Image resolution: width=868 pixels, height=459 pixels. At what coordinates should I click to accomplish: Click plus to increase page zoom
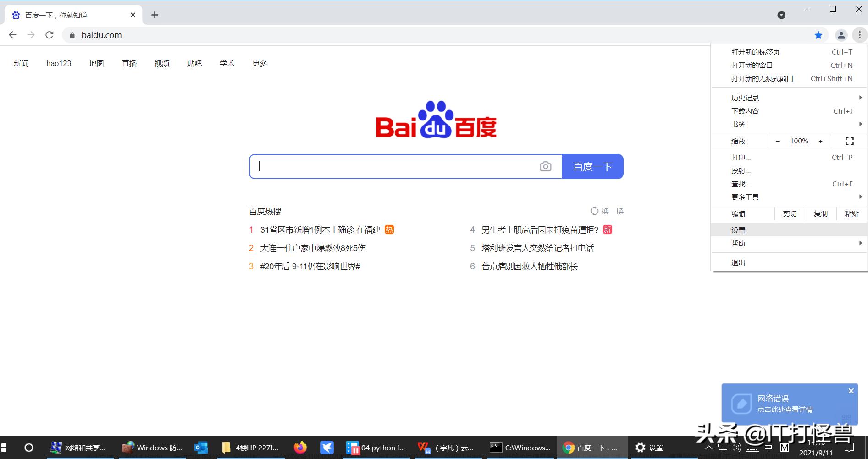[820, 141]
